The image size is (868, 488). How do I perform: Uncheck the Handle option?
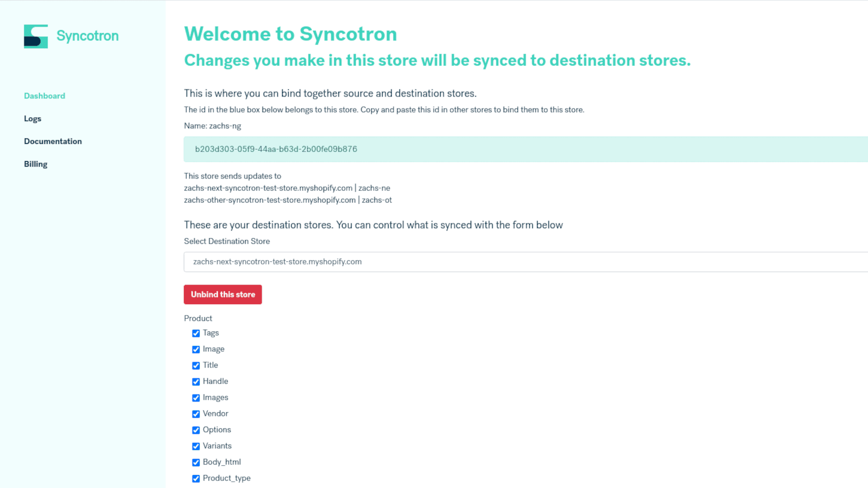click(196, 381)
